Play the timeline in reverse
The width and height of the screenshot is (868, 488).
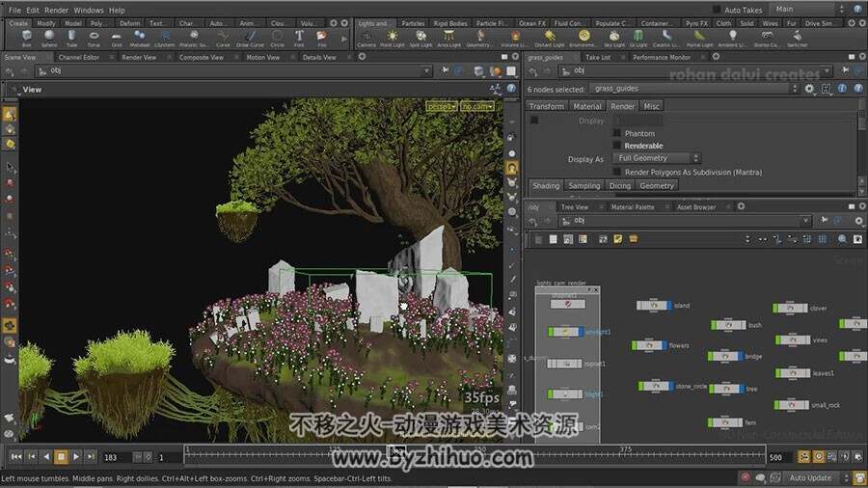(46, 456)
